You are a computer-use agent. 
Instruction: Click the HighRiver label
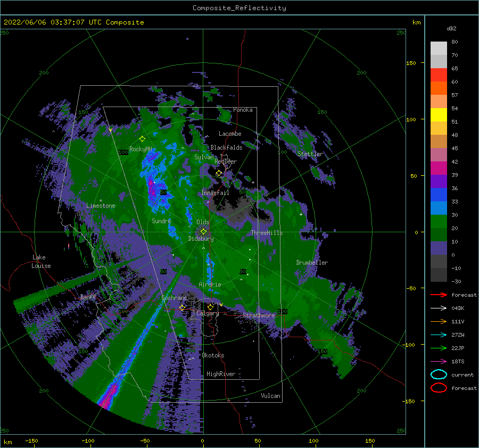221,374
